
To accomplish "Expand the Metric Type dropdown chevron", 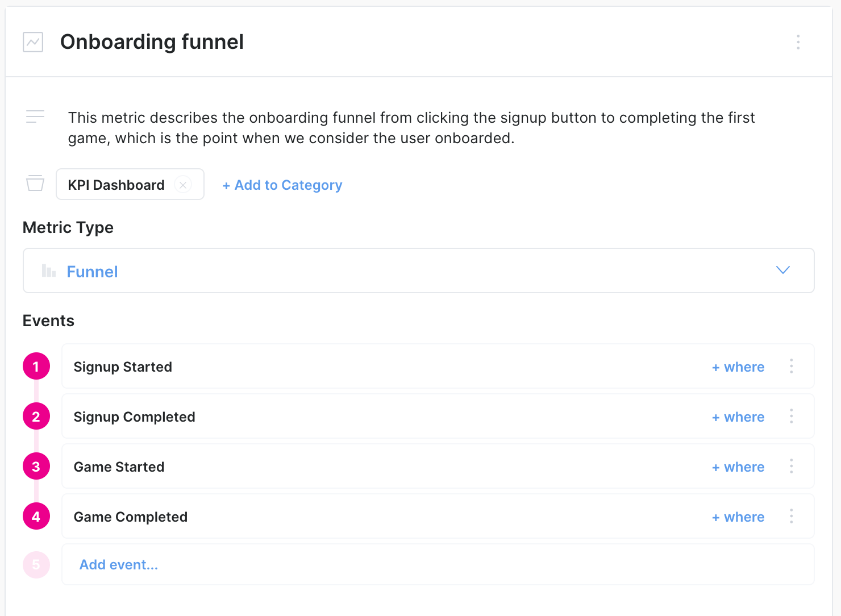I will tap(783, 270).
